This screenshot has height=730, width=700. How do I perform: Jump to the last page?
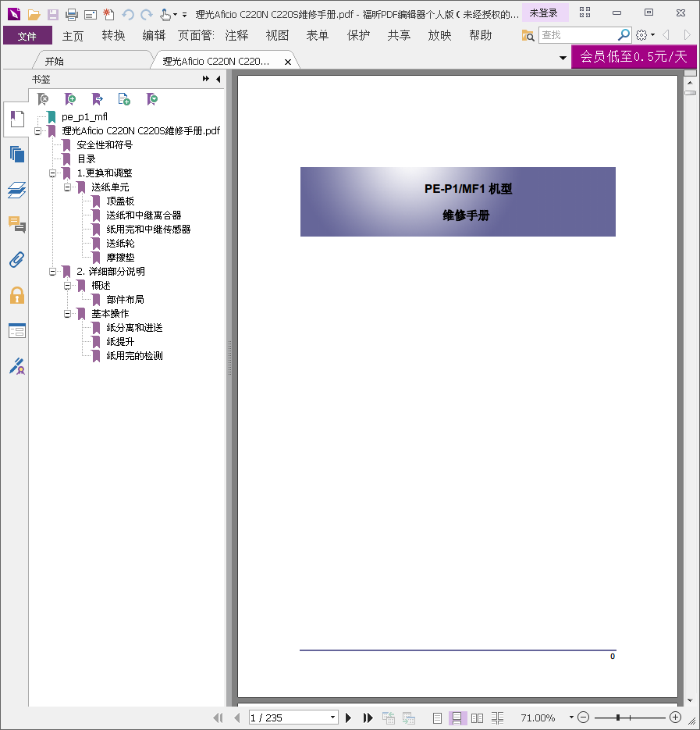coord(368,718)
